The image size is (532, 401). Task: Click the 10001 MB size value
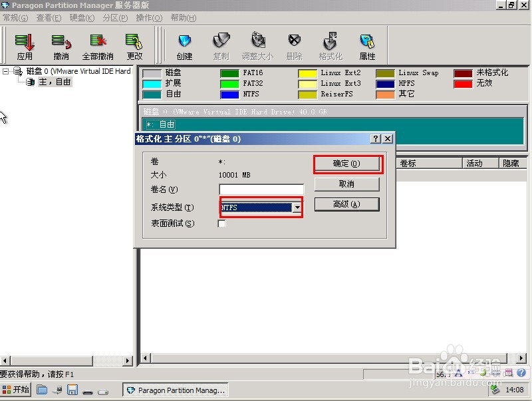tap(235, 175)
